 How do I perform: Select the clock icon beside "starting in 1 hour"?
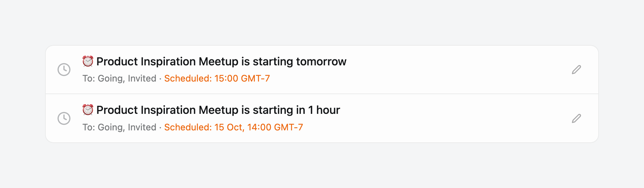(64, 118)
